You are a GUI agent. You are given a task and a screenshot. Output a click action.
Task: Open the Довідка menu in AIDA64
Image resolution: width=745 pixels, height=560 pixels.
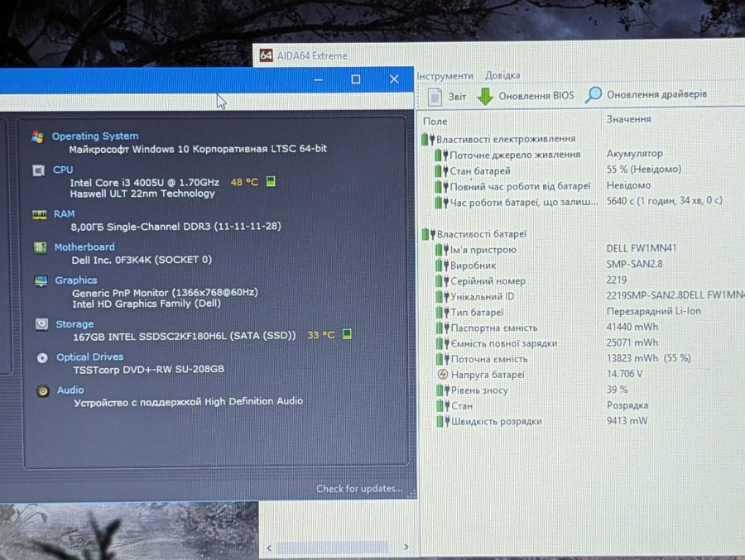click(x=502, y=75)
